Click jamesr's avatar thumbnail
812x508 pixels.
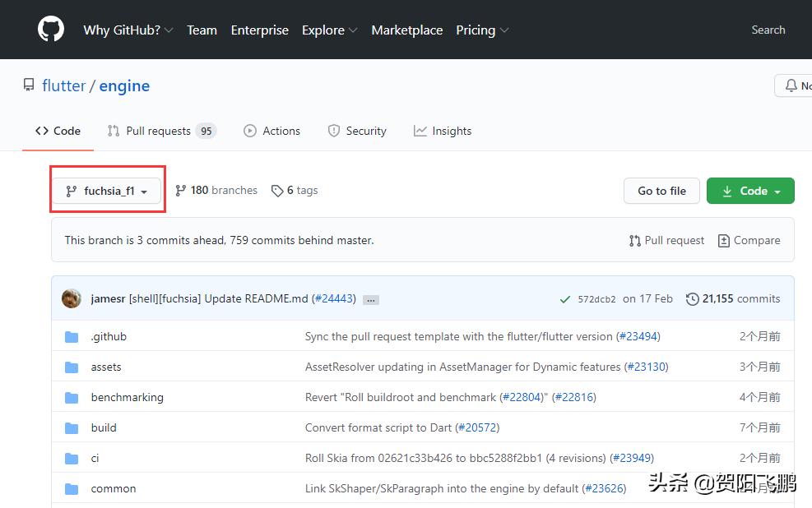point(72,298)
